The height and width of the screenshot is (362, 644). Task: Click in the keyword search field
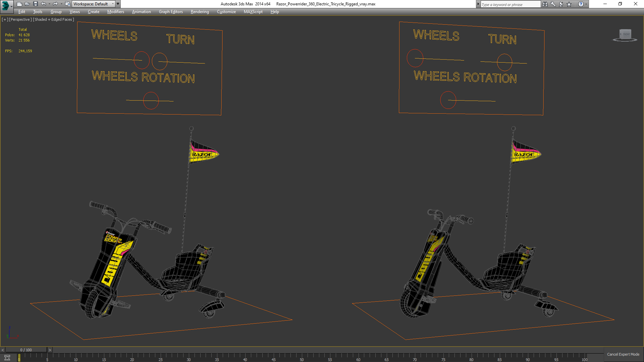[x=510, y=4]
